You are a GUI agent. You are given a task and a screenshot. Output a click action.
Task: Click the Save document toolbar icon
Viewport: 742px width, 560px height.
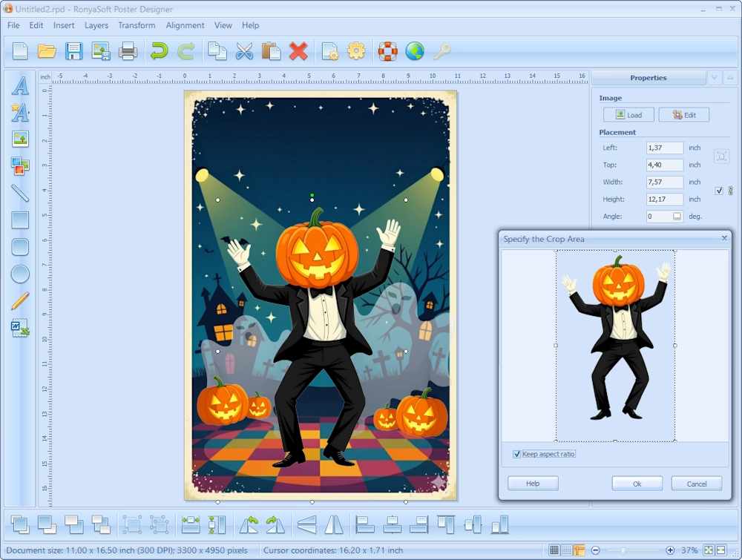pos(73,51)
